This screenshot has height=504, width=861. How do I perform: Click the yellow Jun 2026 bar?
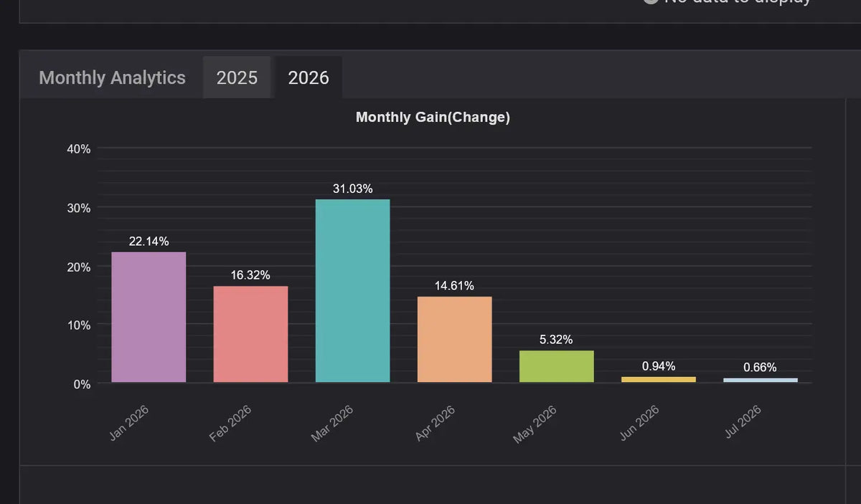658,379
